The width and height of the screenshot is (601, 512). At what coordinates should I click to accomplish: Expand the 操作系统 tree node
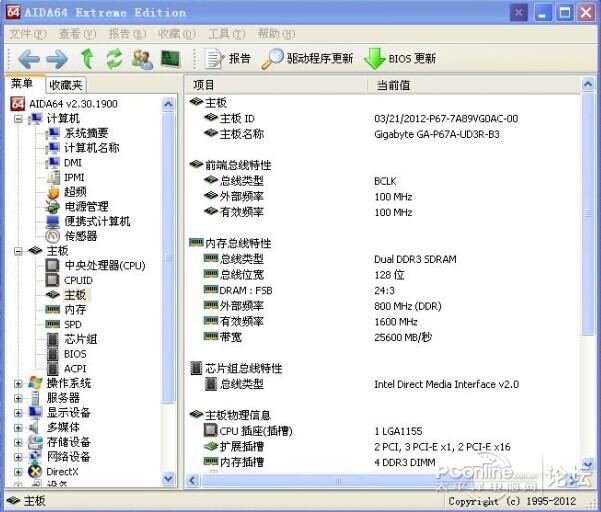point(18,384)
